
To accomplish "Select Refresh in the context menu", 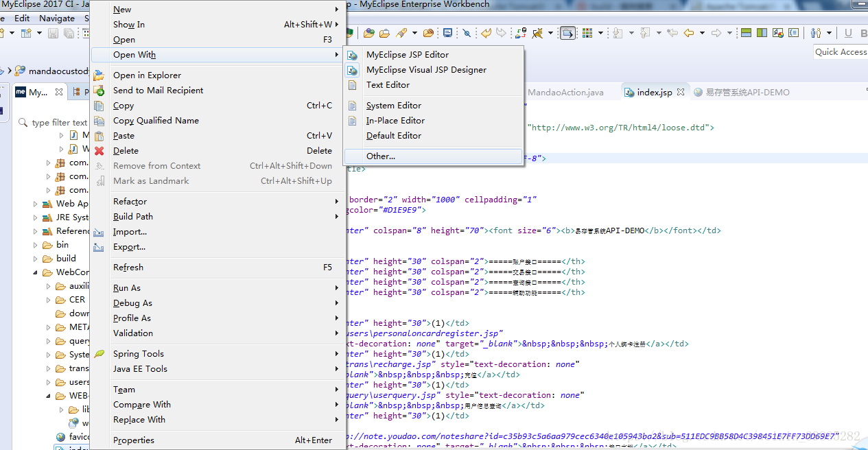I will tap(218, 268).
